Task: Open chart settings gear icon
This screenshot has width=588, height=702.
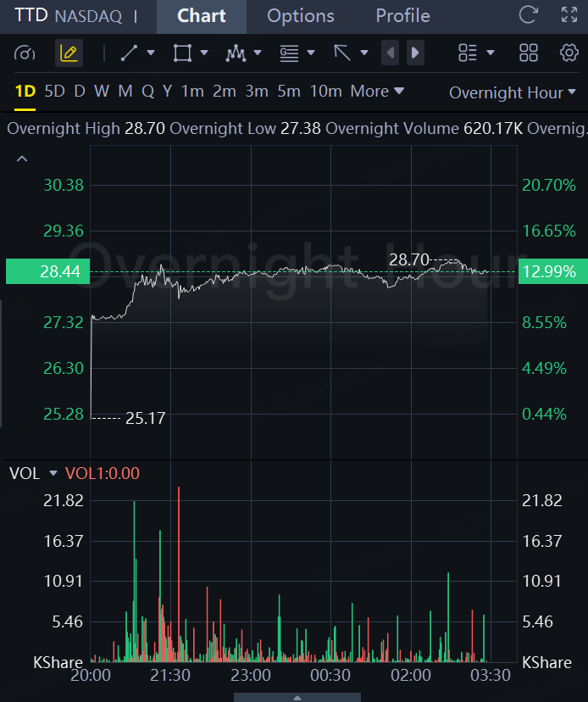Action: point(569,53)
